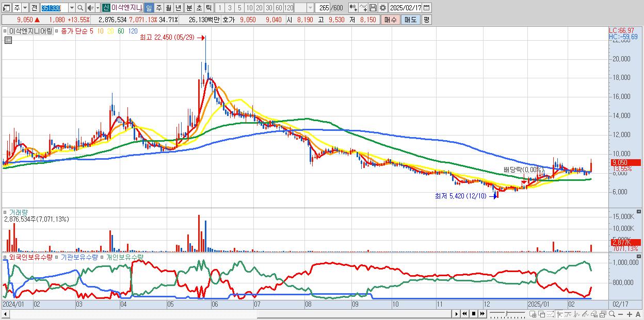Image resolution: width=644 pixels, height=320 pixels.
Task: Click the dotted chart region icon
Action: (x=551, y=314)
